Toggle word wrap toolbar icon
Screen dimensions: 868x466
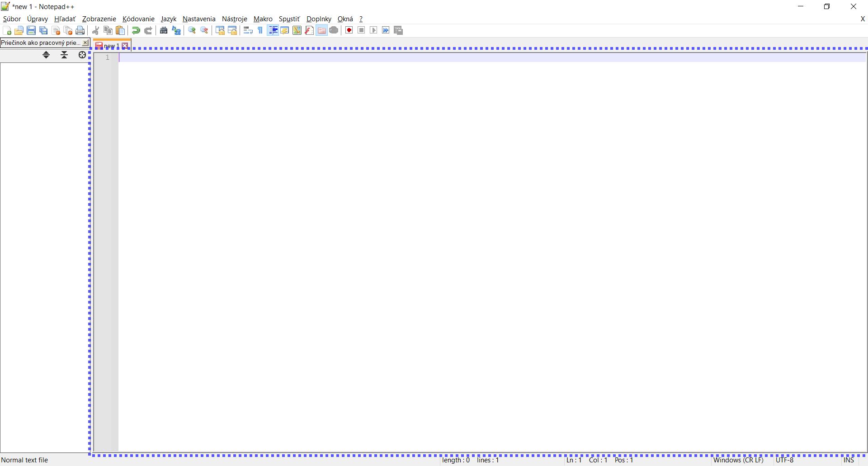click(248, 30)
